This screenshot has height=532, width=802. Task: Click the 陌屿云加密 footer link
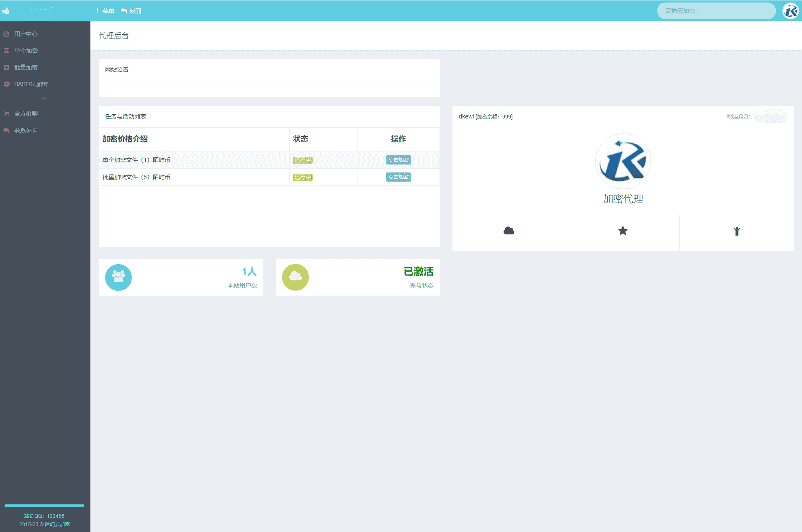tap(57, 524)
